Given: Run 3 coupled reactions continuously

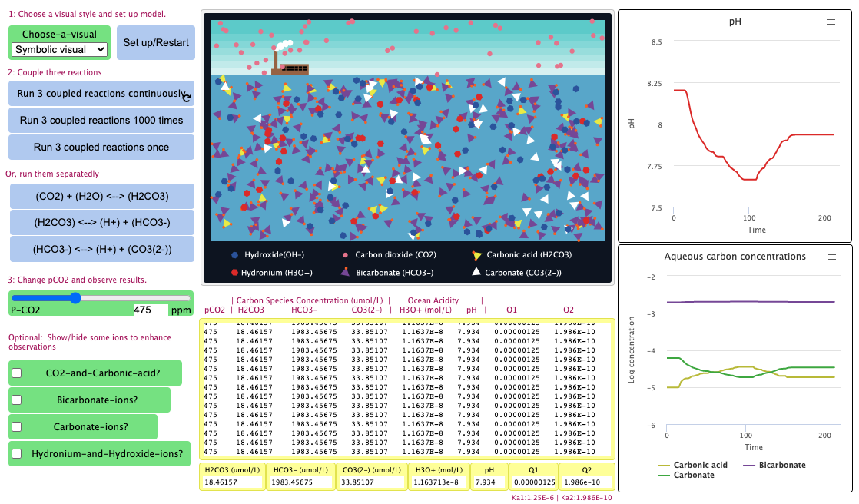Looking at the screenshot, I should click(101, 93).
